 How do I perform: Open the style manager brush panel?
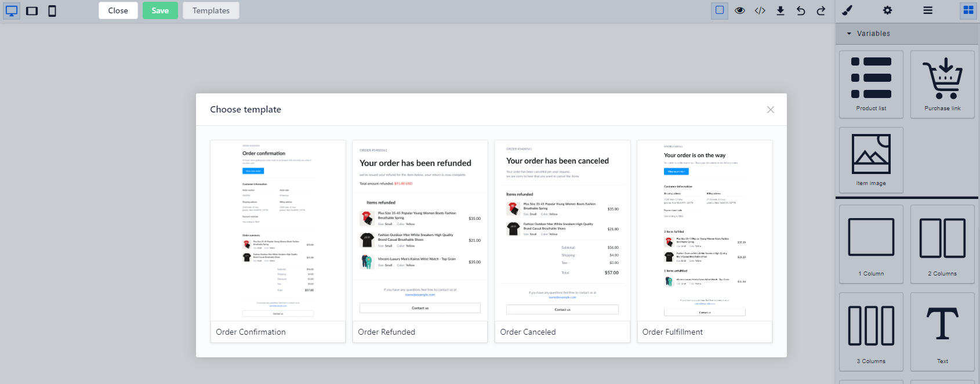[x=847, y=10]
